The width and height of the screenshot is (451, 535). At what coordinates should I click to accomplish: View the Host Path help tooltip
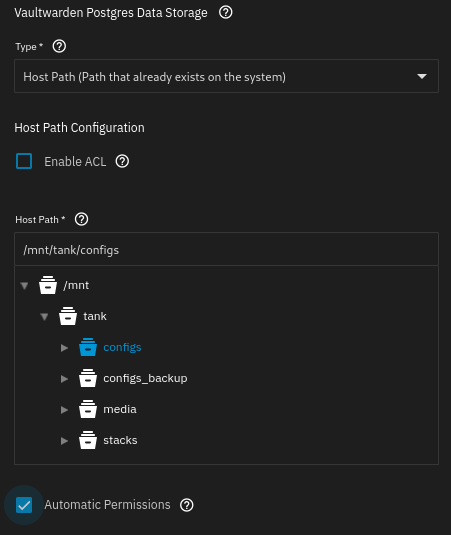pos(82,219)
